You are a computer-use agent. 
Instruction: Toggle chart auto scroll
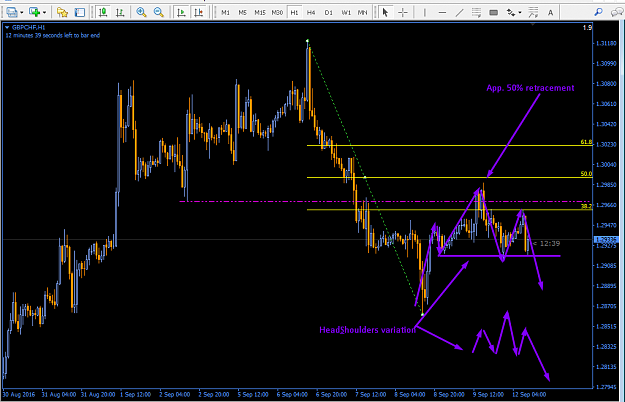tap(181, 12)
